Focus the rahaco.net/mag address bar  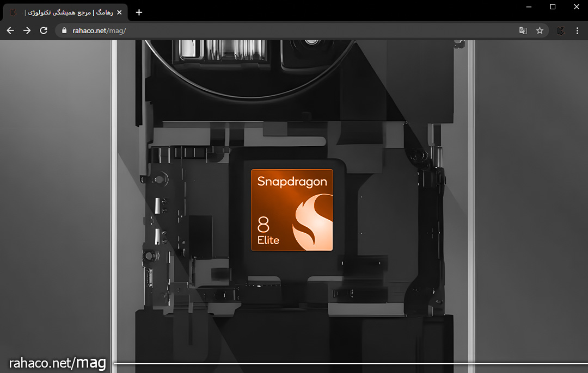tap(272, 30)
